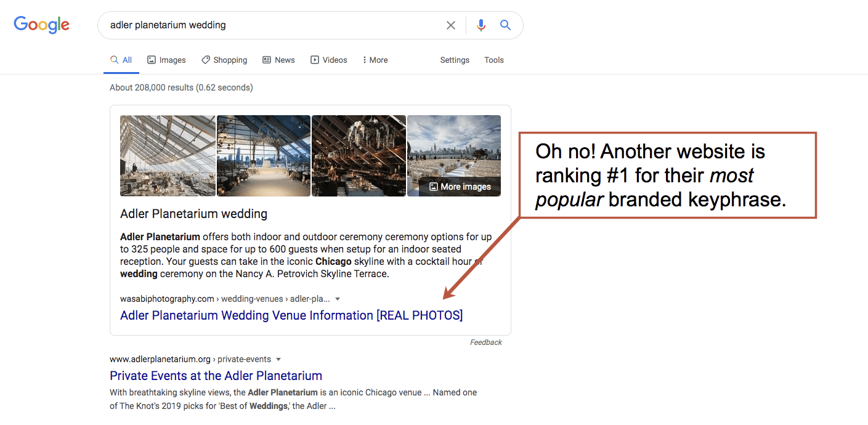
Task: Go to the News tab
Action: [278, 60]
